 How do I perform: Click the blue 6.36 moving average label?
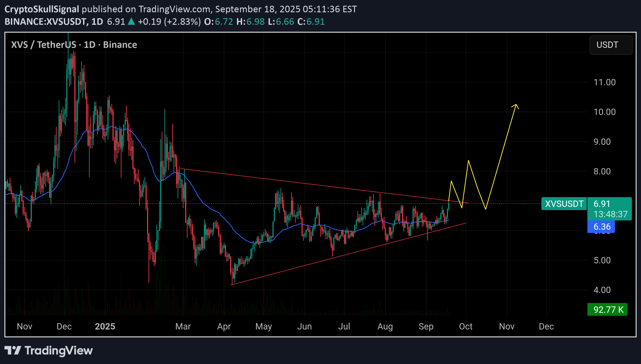coord(601,227)
